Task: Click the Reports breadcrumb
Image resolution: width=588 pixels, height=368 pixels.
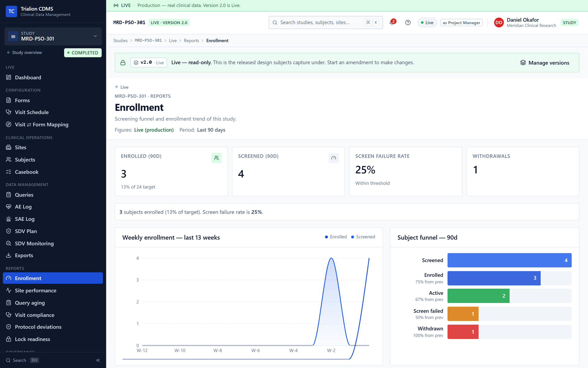Action: pyautogui.click(x=191, y=40)
